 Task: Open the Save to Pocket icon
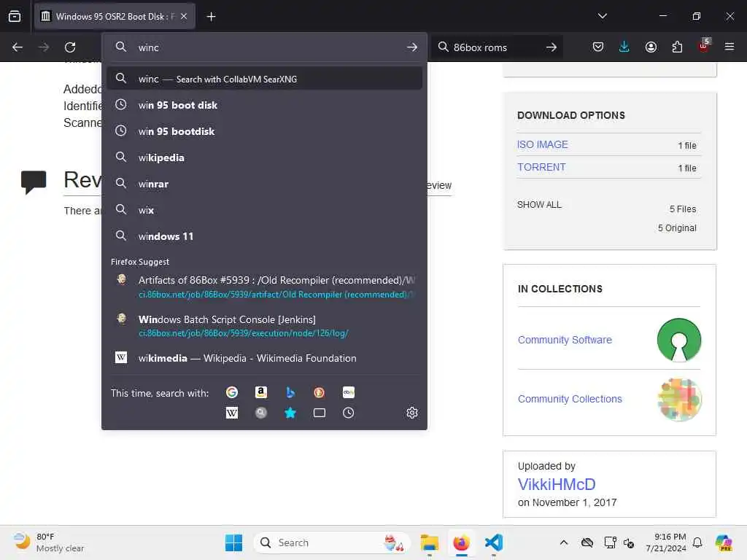coord(598,47)
